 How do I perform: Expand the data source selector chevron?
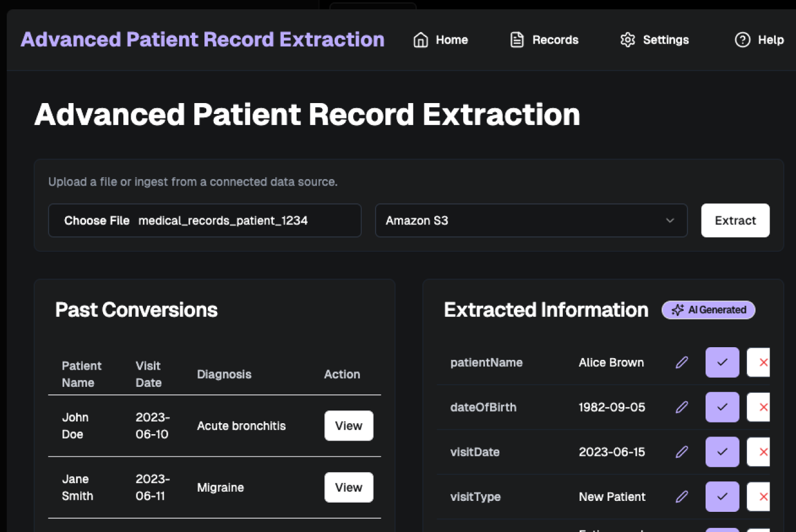click(x=669, y=221)
